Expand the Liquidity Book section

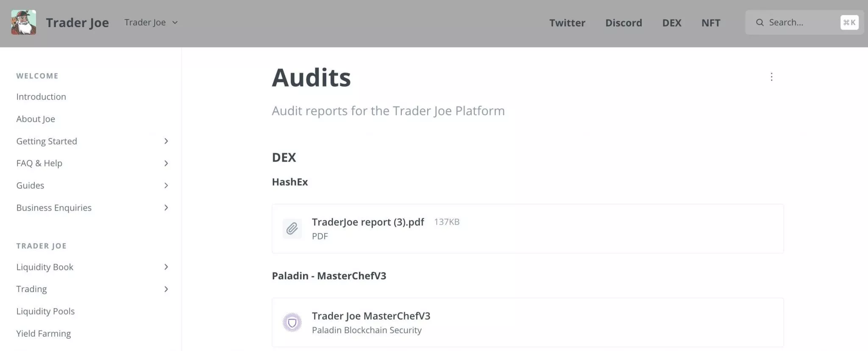(x=166, y=267)
